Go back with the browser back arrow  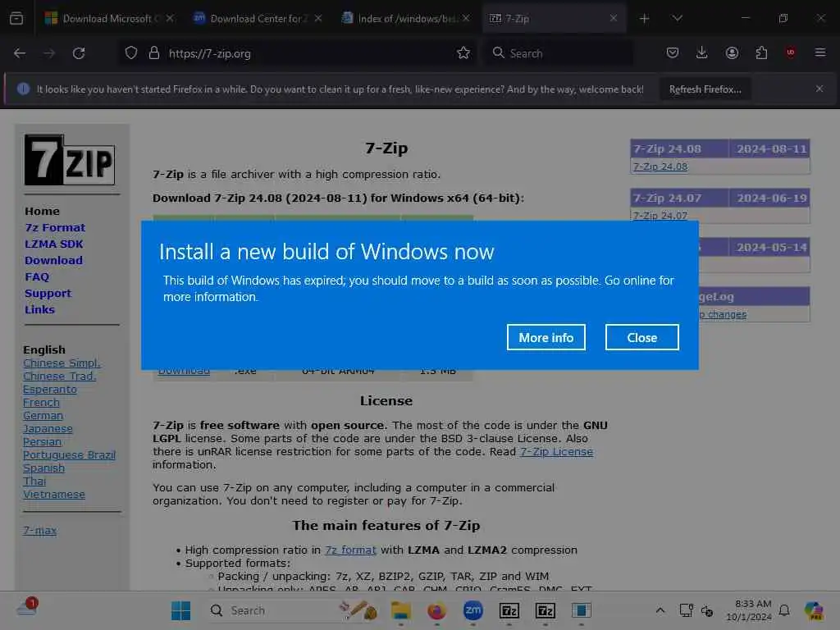point(20,53)
